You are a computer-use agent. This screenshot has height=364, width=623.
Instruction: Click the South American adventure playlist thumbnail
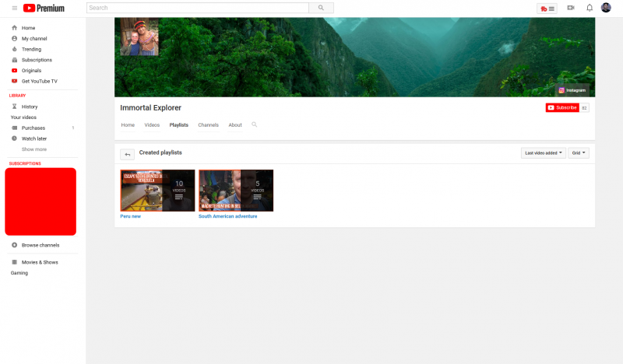point(236,191)
